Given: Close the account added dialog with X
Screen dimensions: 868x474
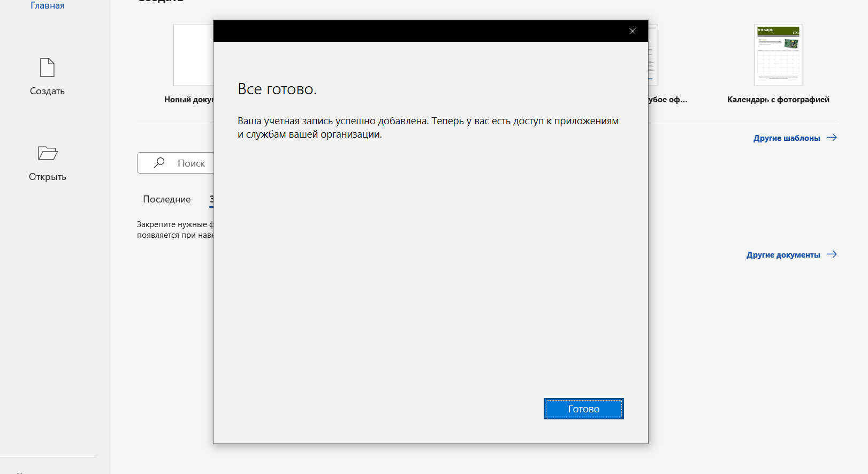Looking at the screenshot, I should (632, 31).
